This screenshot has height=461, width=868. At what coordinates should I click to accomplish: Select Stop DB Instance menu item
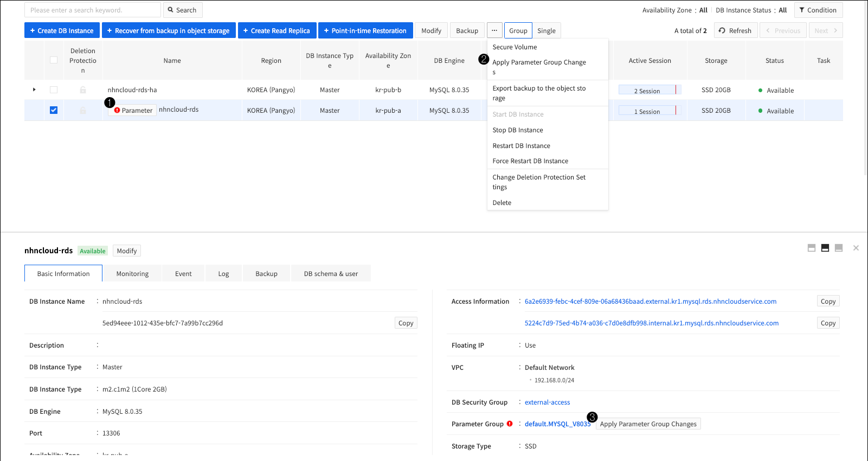point(548,130)
